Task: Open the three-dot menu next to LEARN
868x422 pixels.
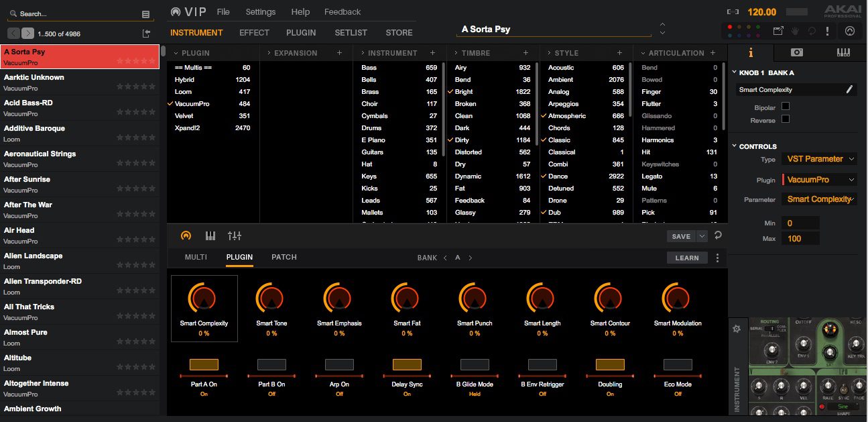Action: (717, 258)
